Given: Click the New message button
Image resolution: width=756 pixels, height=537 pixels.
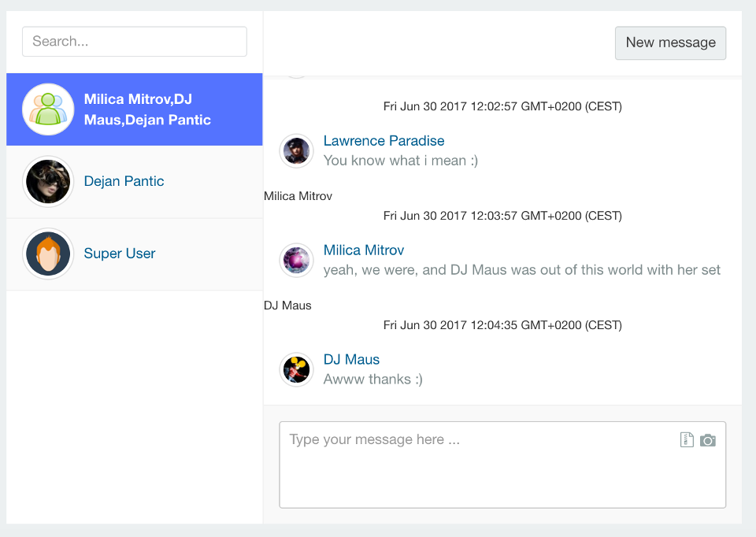Looking at the screenshot, I should tap(670, 43).
